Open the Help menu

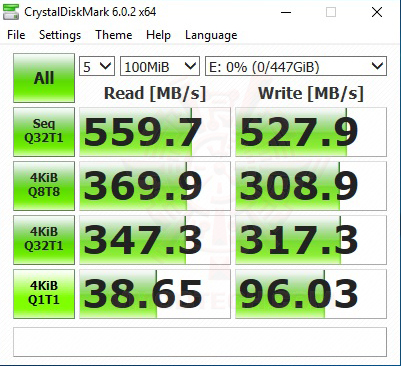[x=158, y=35]
